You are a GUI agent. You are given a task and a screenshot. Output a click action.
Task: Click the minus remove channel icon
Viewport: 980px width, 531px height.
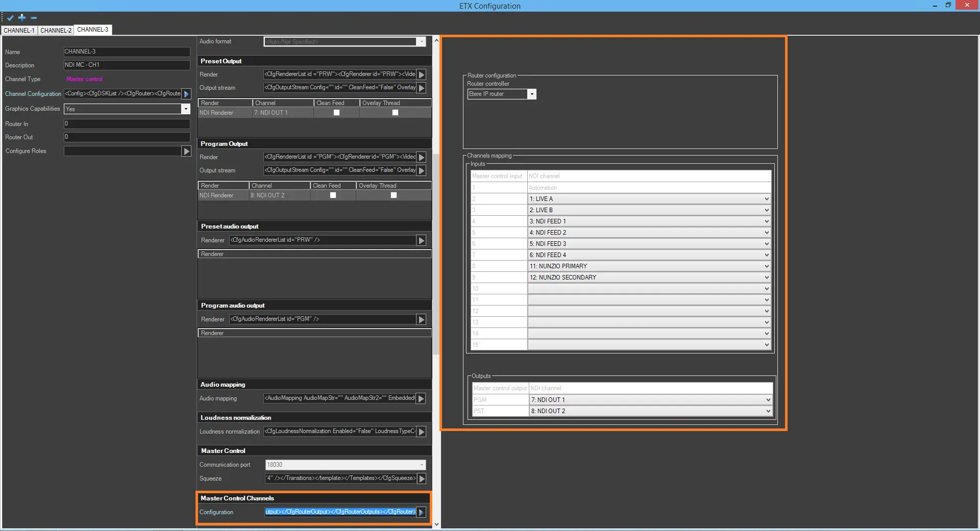(34, 18)
